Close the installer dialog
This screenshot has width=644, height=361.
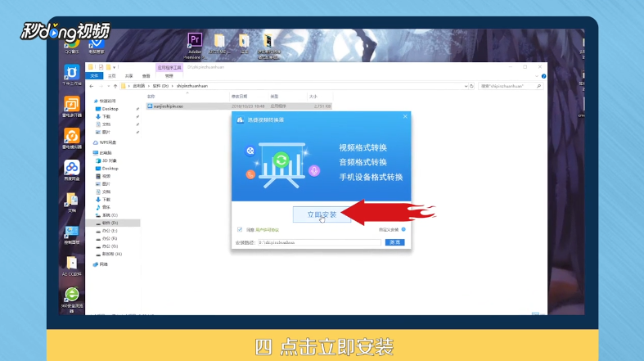tap(405, 116)
